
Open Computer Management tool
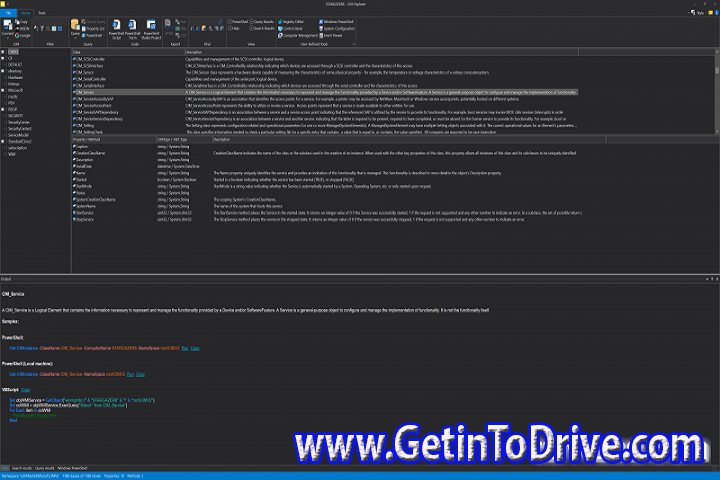[298, 35]
